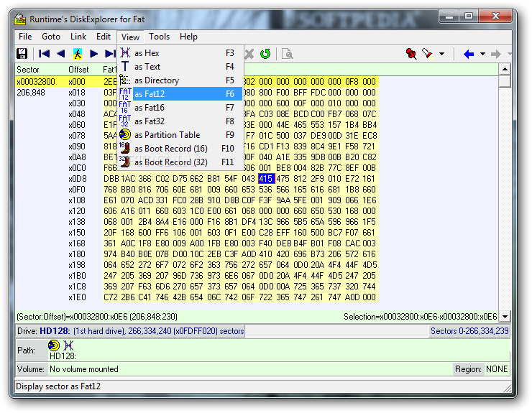Click the red pushpin icon
Image resolution: width=532 pixels, height=413 pixels.
coord(411,54)
